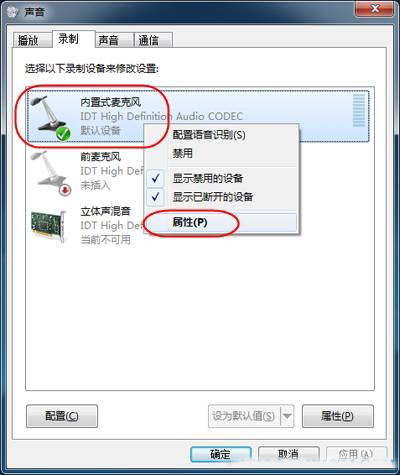
Task: Click the microphone level meter bars
Action: pos(359,110)
